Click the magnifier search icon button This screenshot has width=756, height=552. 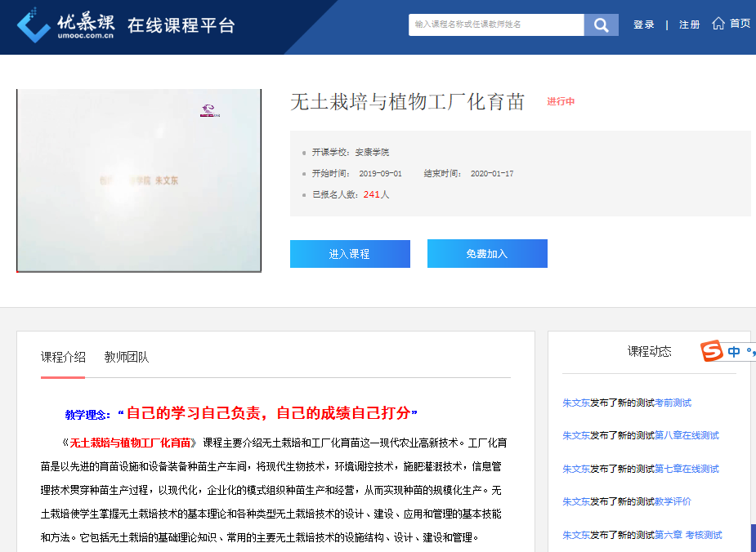601,25
